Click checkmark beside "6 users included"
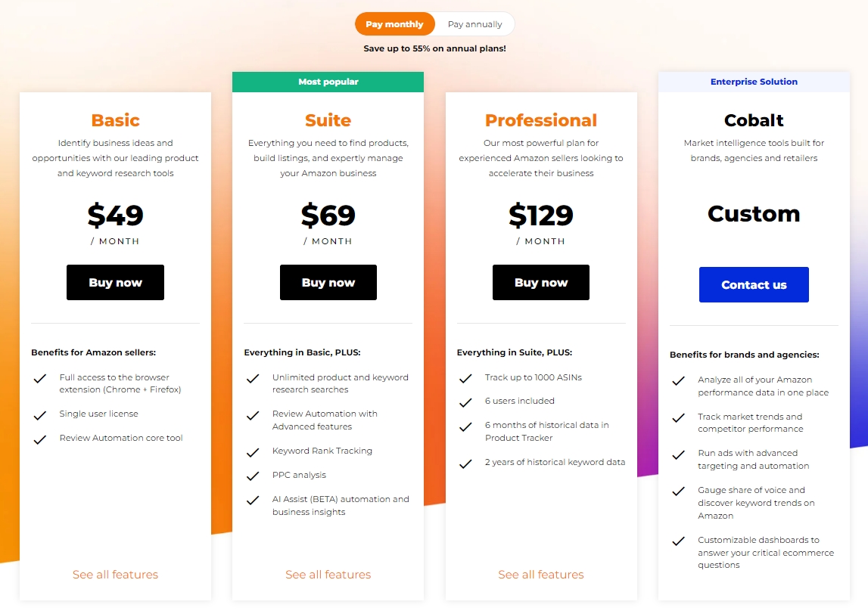 click(465, 401)
